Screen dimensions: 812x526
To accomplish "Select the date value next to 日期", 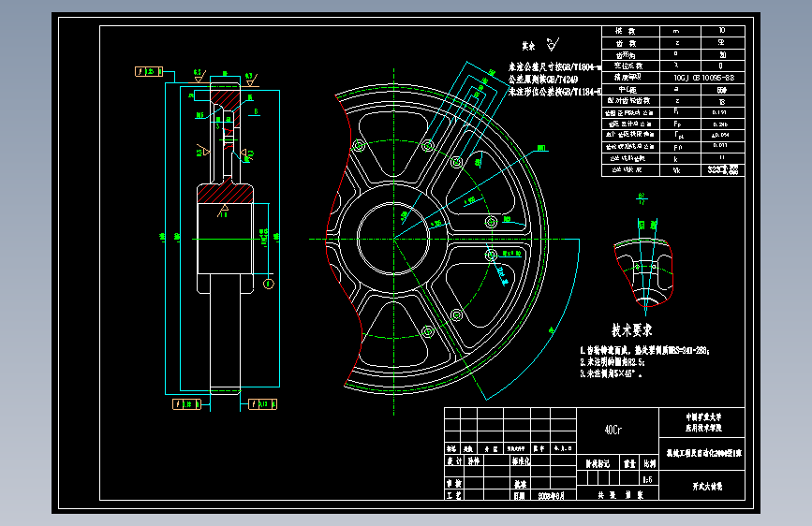I will point(551,496).
